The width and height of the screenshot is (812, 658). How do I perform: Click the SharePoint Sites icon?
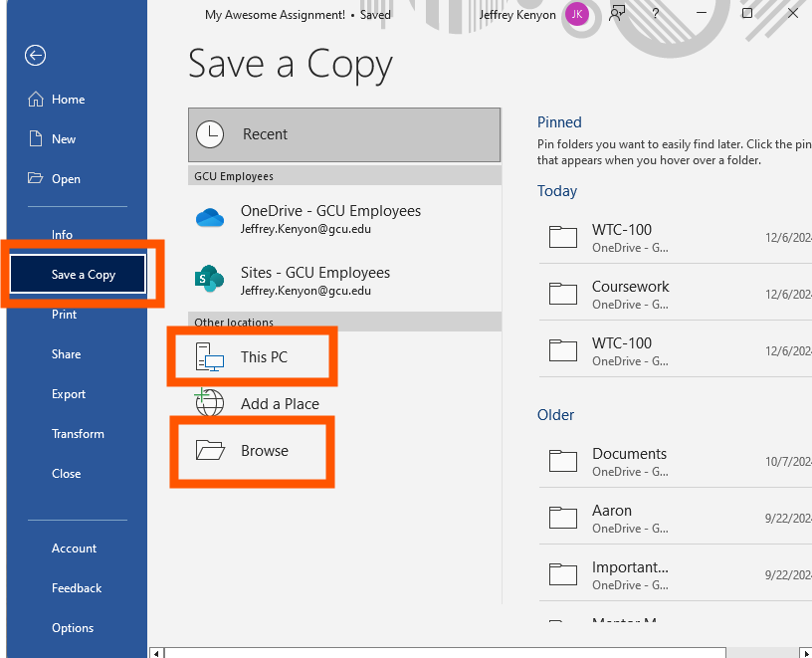[x=209, y=279]
